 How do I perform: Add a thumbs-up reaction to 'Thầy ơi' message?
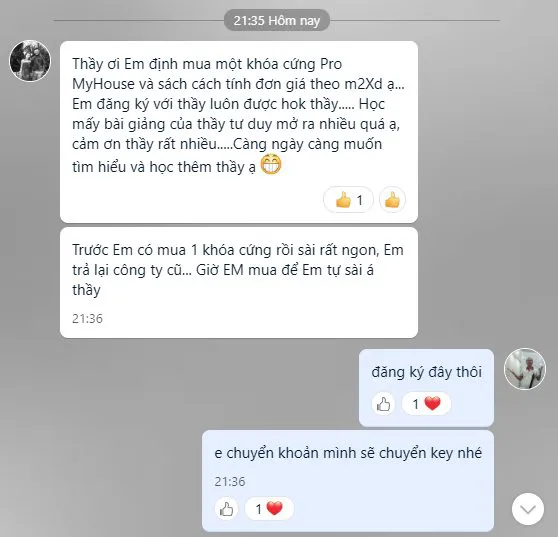click(392, 200)
